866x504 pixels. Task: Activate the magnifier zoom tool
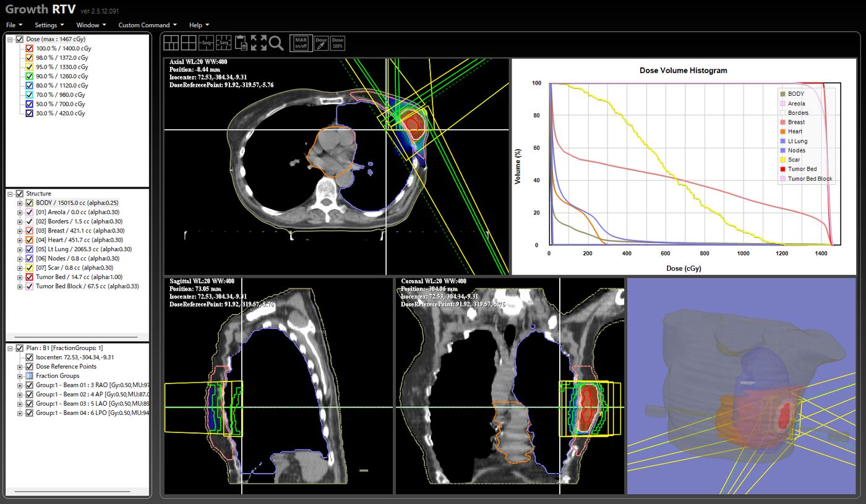point(277,43)
